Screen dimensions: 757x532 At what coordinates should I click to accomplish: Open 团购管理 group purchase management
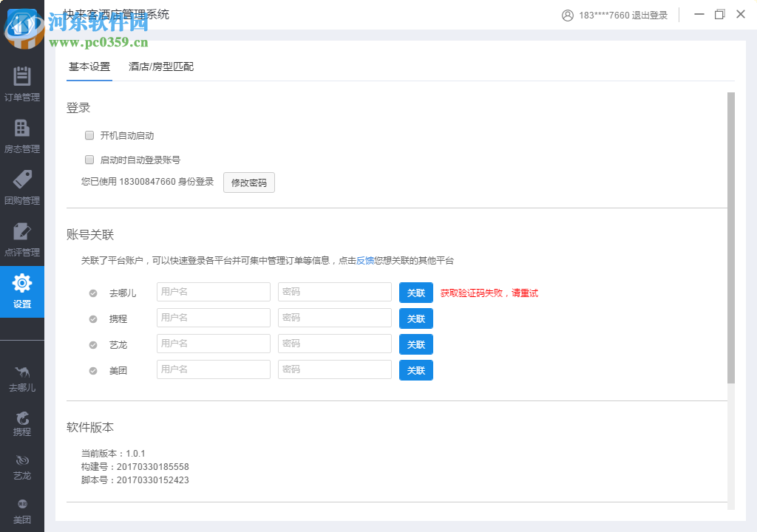(22, 187)
